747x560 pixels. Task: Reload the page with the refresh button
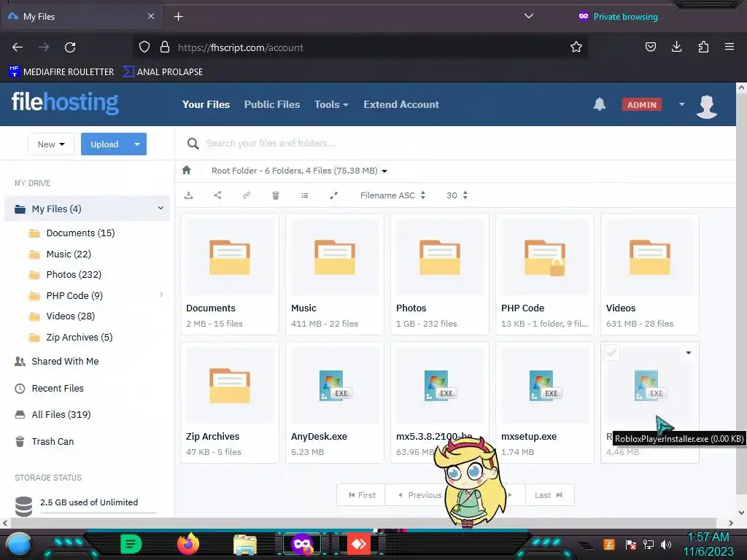[x=70, y=47]
